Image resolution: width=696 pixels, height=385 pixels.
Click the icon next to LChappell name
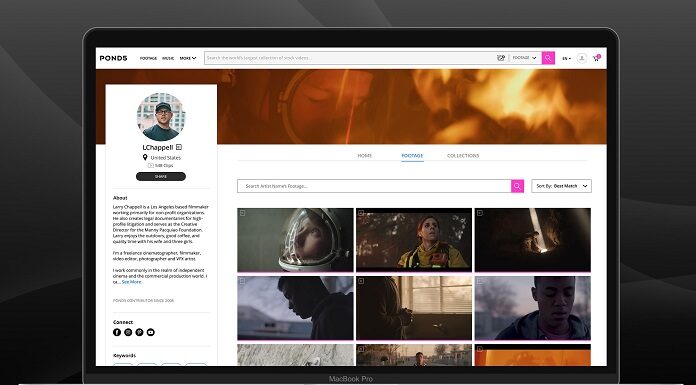tap(179, 147)
